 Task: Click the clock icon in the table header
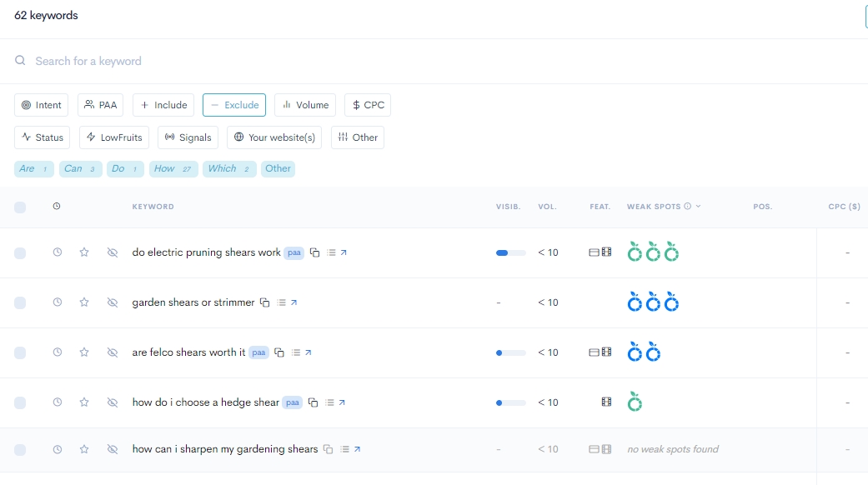[57, 207]
